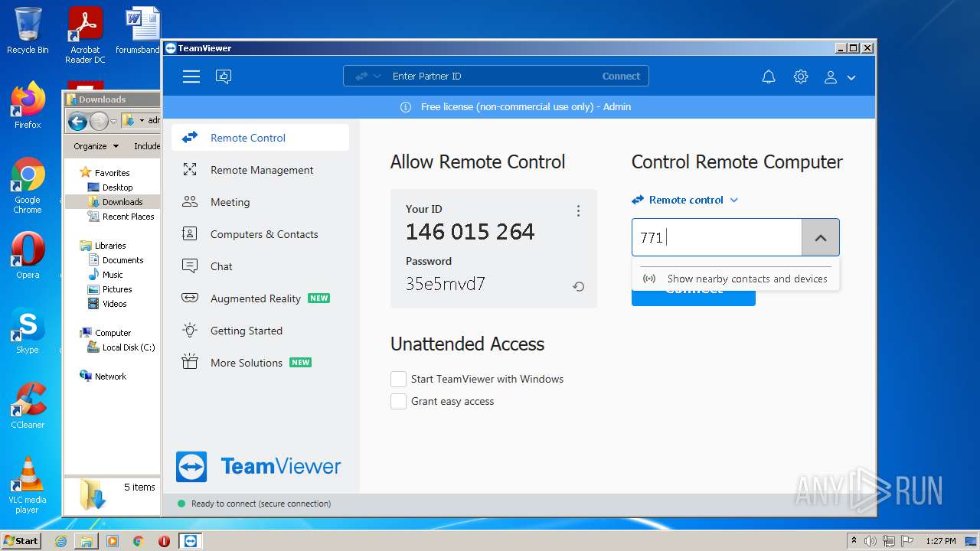
Task: Click the Augmented Reality glasses icon
Action: pos(190,298)
